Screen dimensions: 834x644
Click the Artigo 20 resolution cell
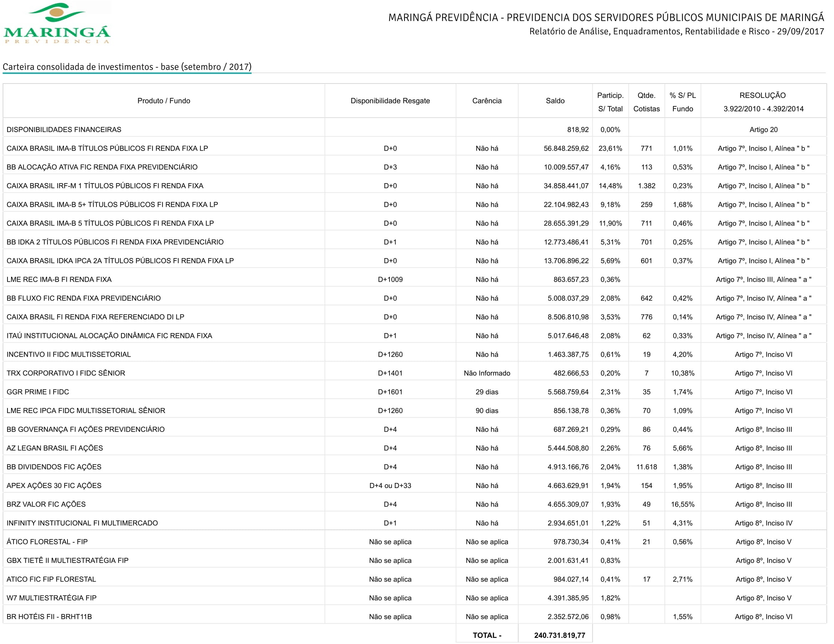[x=763, y=130]
